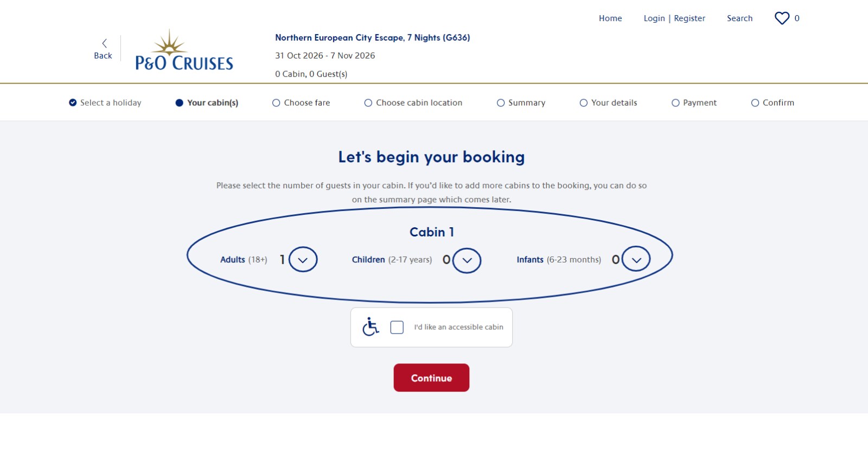Viewport: 868px width, 461px height.
Task: Go to Choose cabin location step
Action: click(419, 103)
